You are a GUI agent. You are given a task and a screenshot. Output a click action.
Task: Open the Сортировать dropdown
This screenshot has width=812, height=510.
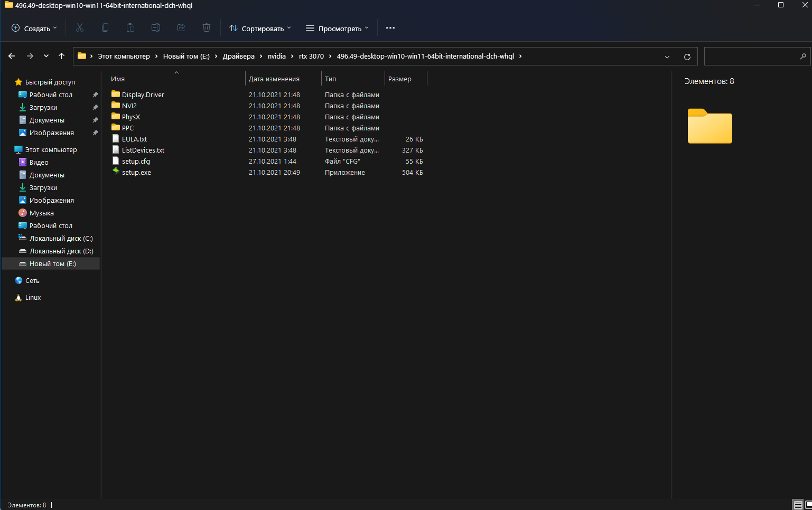coord(260,28)
